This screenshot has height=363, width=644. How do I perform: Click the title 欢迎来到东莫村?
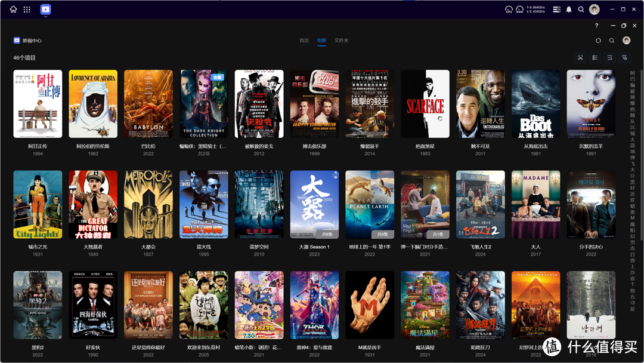pyautogui.click(x=204, y=347)
